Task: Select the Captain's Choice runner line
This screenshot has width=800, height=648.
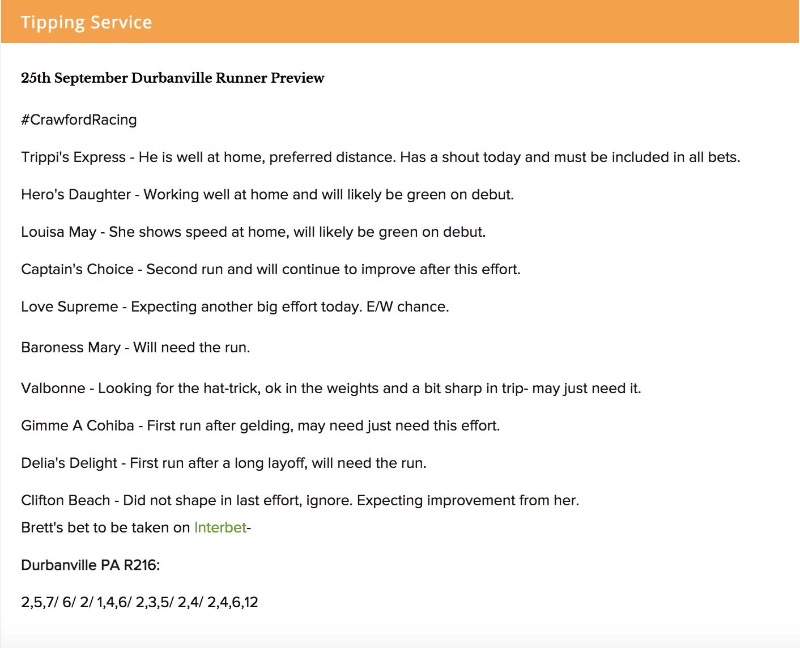Action: pyautogui.click(x=270, y=269)
